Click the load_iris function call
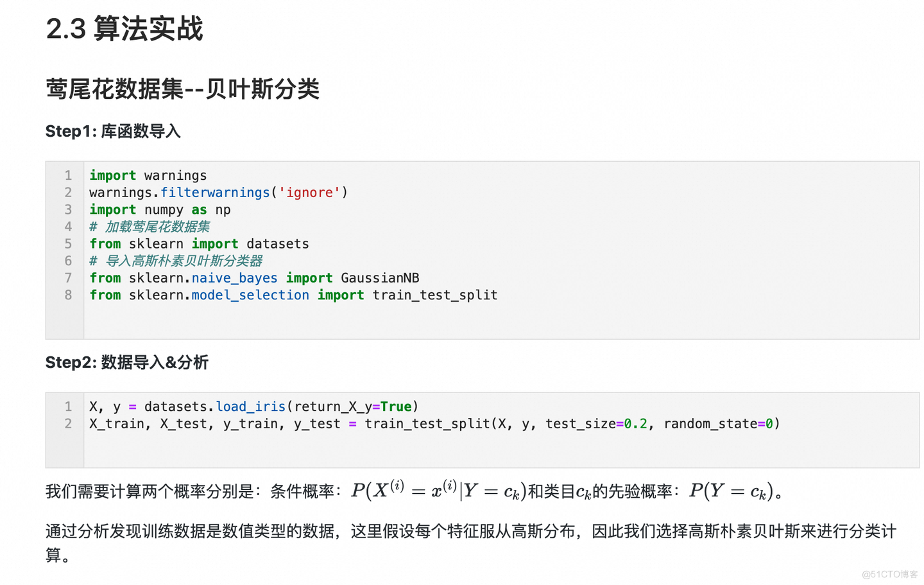Image resolution: width=924 pixels, height=585 pixels. point(251,406)
